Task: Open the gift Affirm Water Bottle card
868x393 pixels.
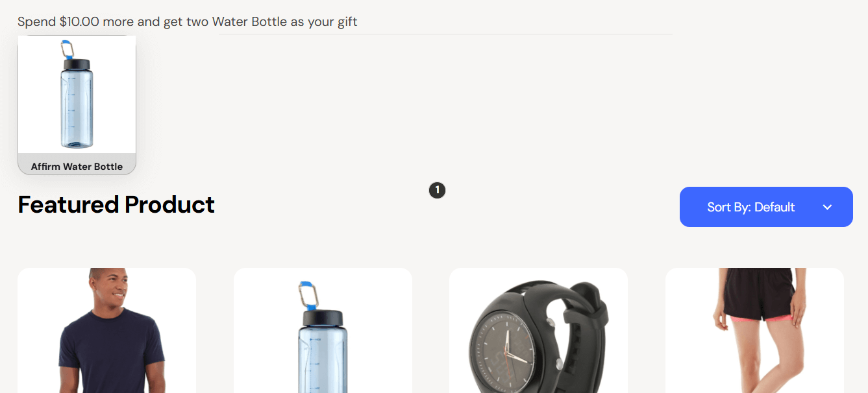Action: (x=77, y=105)
